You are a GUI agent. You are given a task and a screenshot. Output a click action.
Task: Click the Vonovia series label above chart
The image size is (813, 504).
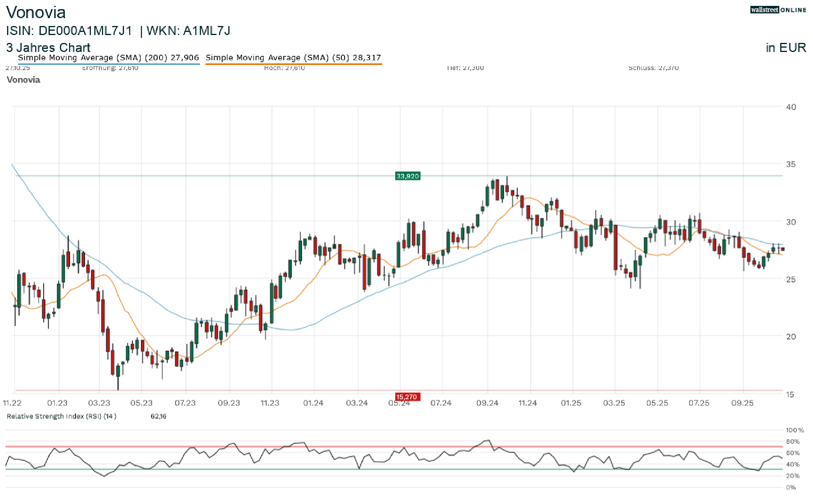(x=23, y=80)
